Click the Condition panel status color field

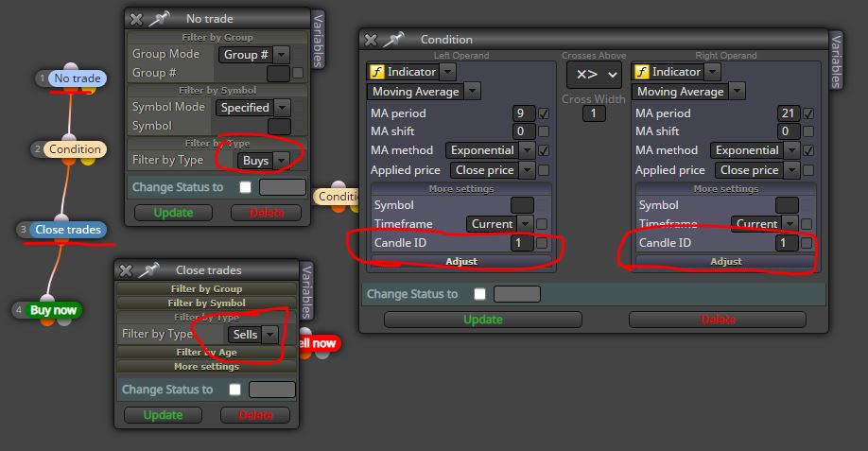[x=517, y=294]
